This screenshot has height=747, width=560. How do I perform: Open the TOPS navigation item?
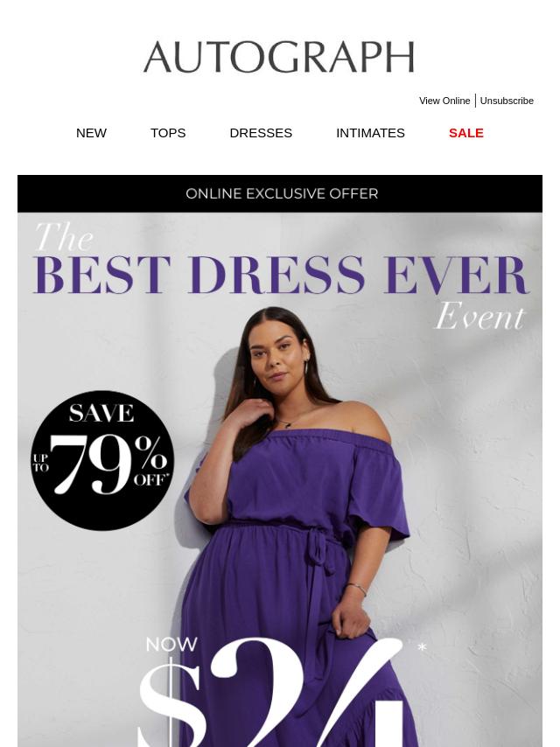tap(168, 133)
